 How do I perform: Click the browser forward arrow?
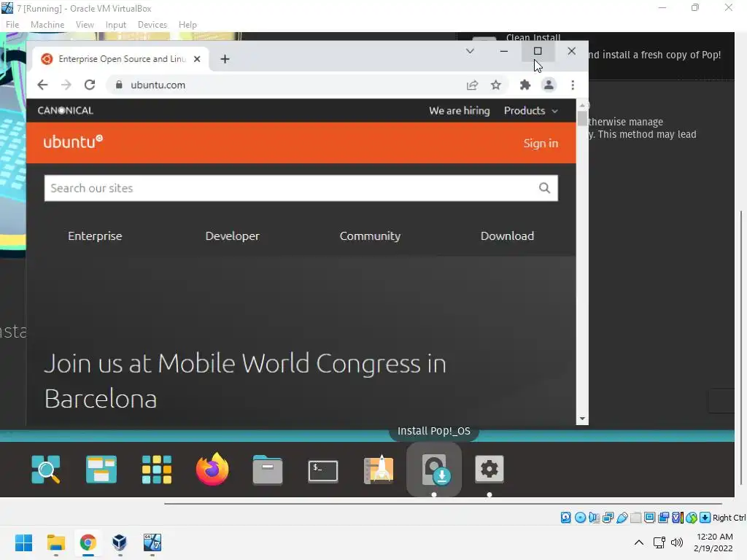(x=66, y=85)
